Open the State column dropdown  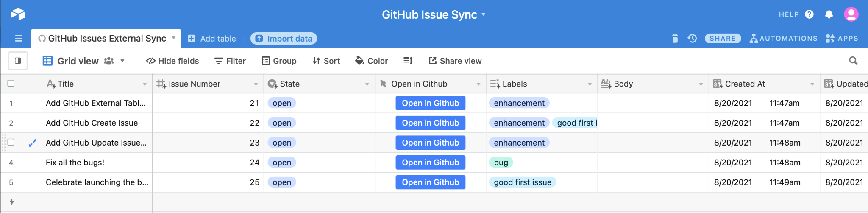(367, 84)
